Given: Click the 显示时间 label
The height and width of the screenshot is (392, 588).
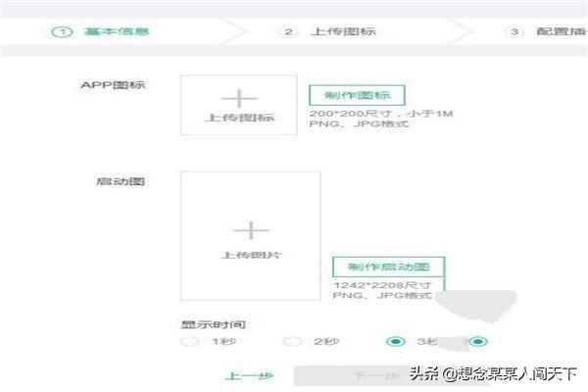Looking at the screenshot, I should pyautogui.click(x=213, y=324).
